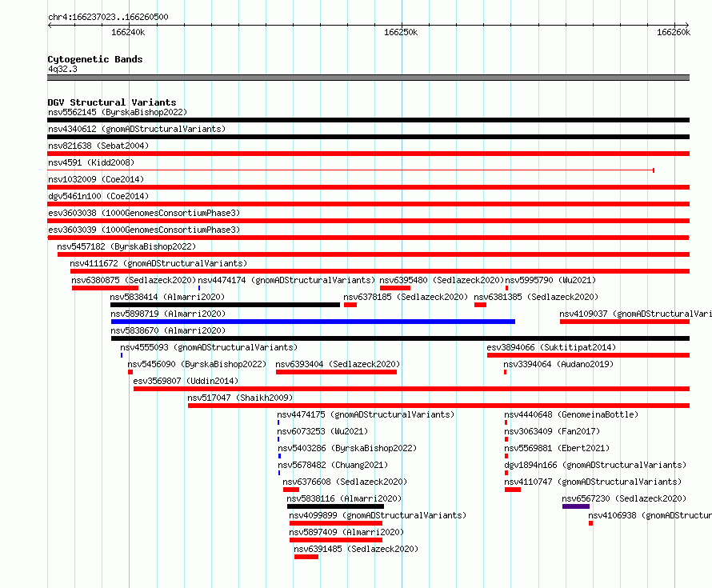The width and height of the screenshot is (712, 588).
Task: Click nsv1032009 (Coe2014) variant label
Action: click(96, 179)
